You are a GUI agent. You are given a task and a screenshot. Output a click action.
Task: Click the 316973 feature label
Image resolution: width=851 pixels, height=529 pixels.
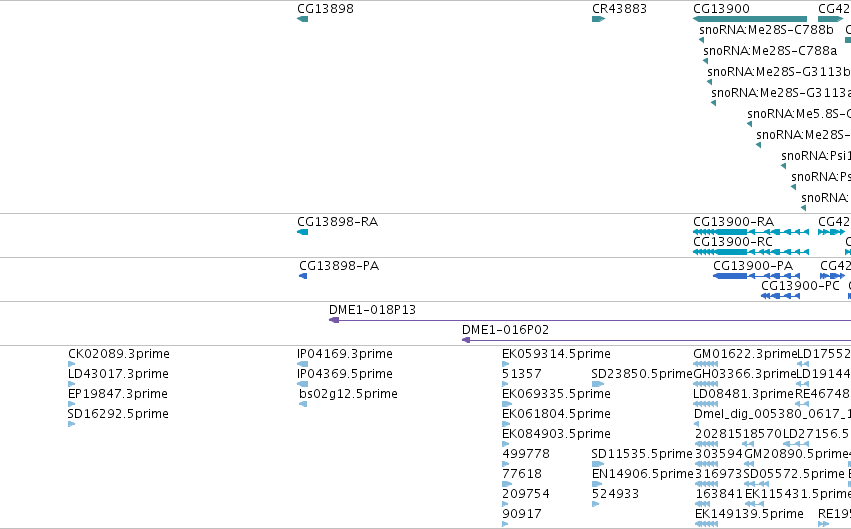tap(719, 474)
